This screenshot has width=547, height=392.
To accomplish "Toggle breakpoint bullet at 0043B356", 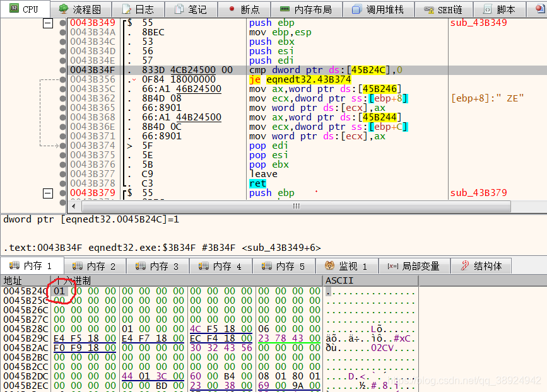I will tap(63, 79).
